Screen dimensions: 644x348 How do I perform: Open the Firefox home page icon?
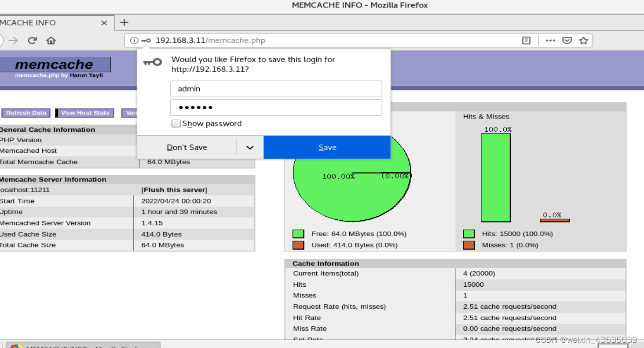click(51, 41)
